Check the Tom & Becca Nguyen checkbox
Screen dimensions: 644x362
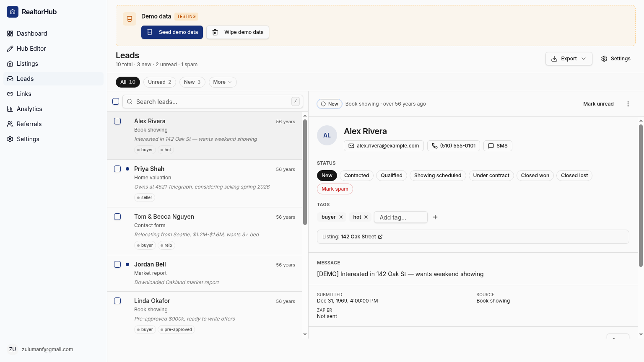[117, 217]
